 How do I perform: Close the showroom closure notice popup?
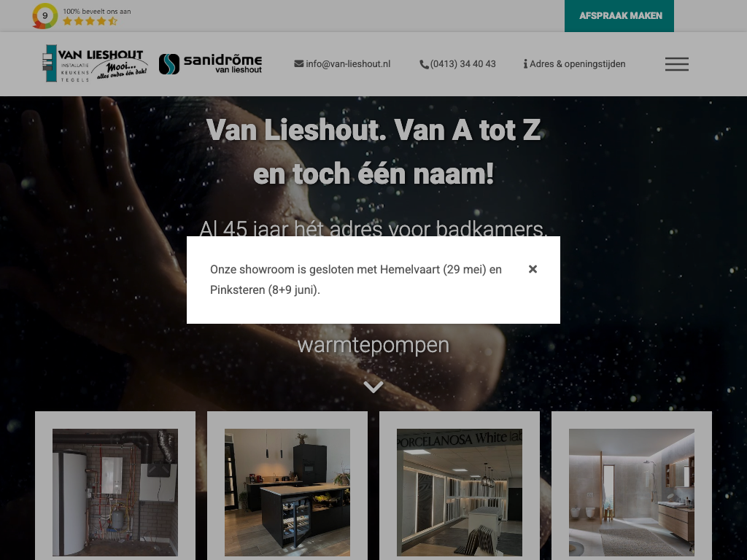pos(533,269)
